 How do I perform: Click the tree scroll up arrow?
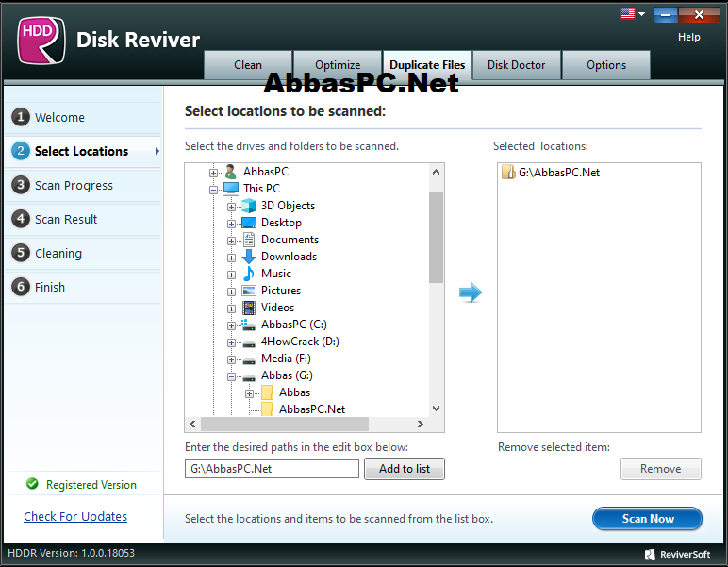coord(436,172)
